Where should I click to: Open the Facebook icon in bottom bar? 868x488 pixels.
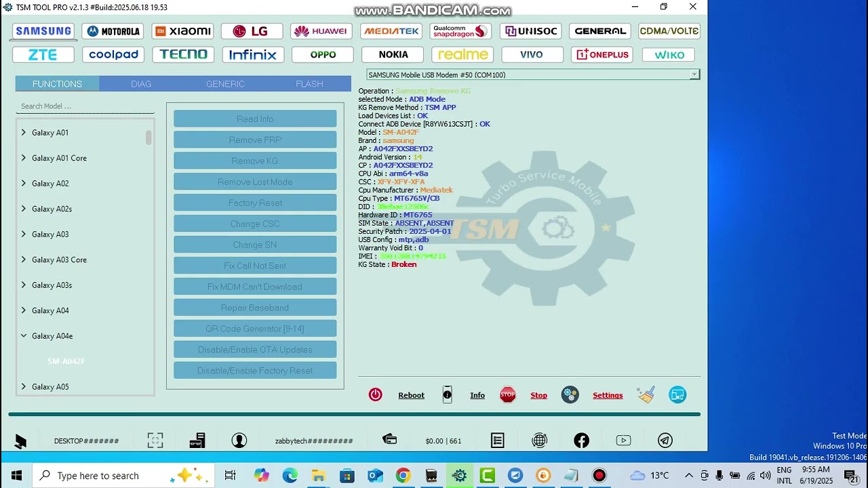click(581, 441)
